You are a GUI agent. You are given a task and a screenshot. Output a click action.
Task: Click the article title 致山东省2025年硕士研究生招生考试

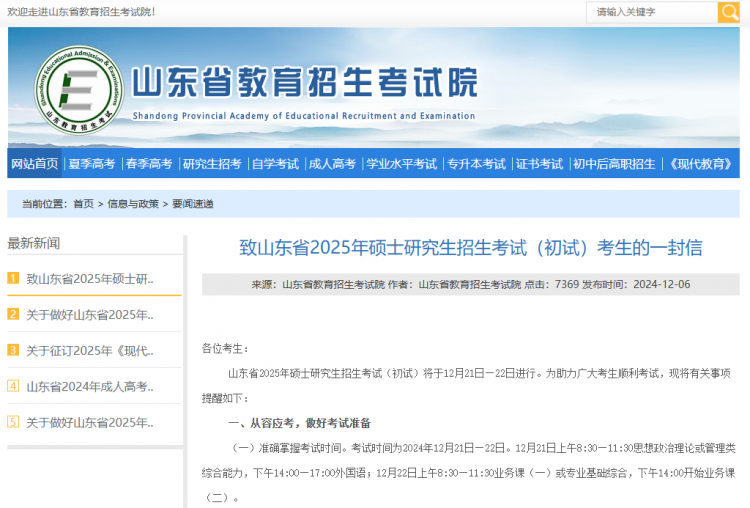click(471, 248)
